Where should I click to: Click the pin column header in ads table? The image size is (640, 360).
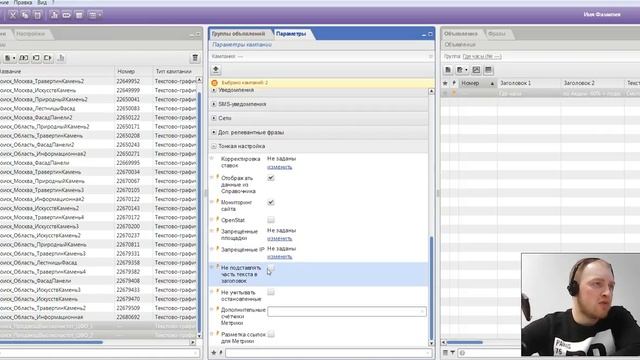454,83
